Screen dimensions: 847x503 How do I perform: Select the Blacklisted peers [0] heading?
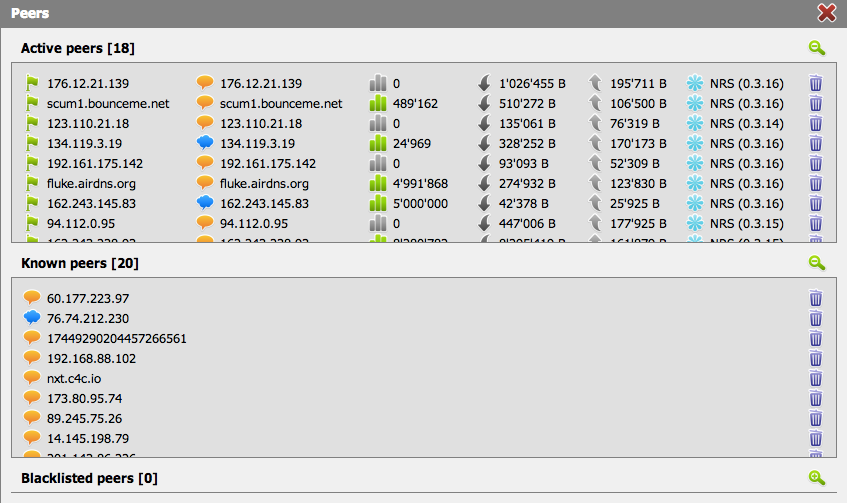coord(89,479)
